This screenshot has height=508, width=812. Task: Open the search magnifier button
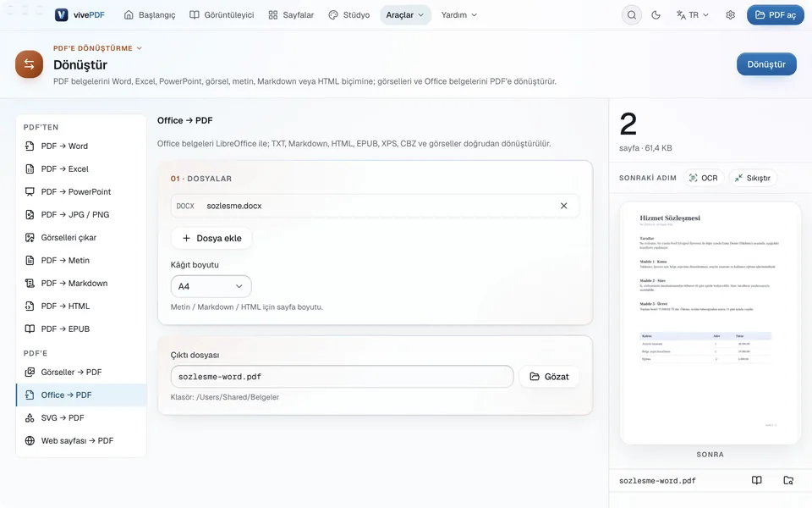[631, 15]
